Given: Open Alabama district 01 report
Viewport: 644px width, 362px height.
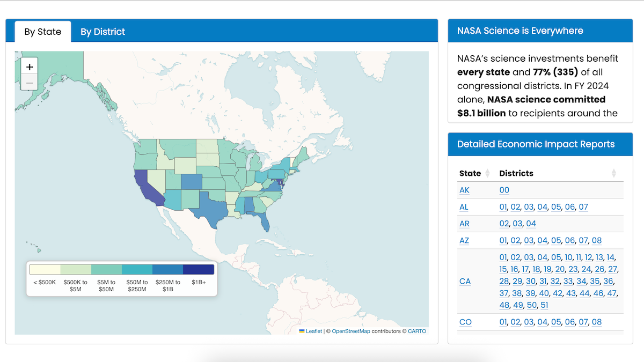Looking at the screenshot, I should pos(503,207).
